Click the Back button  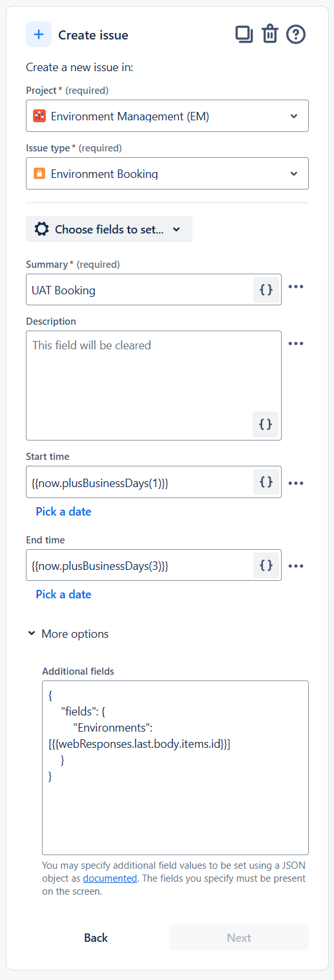(96, 937)
